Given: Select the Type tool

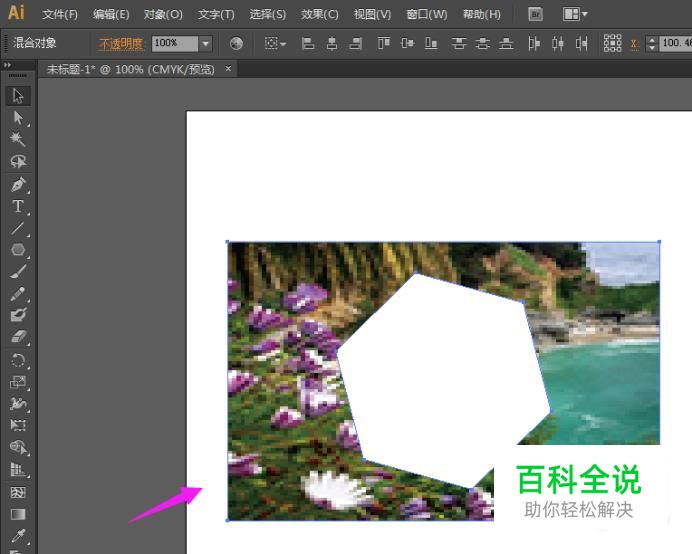Looking at the screenshot, I should click(x=18, y=206).
